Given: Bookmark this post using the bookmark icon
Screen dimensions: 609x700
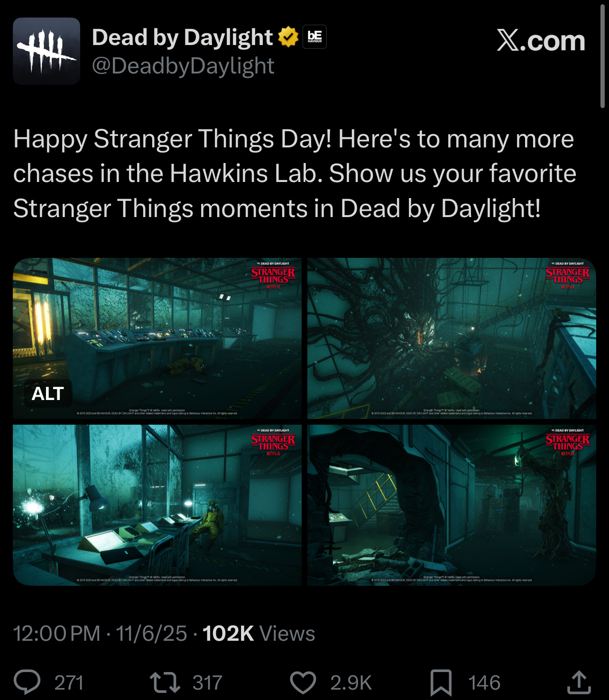Looking at the screenshot, I should (x=441, y=682).
